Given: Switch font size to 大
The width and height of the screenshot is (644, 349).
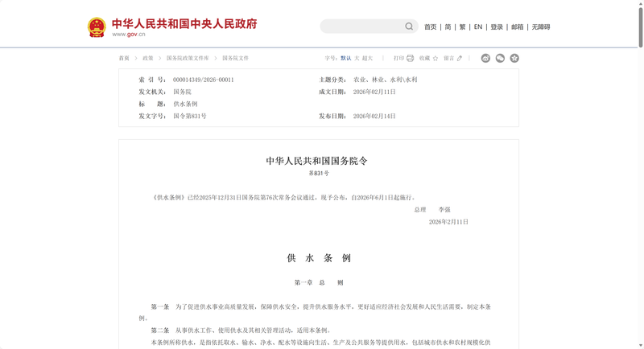Looking at the screenshot, I should [x=357, y=58].
